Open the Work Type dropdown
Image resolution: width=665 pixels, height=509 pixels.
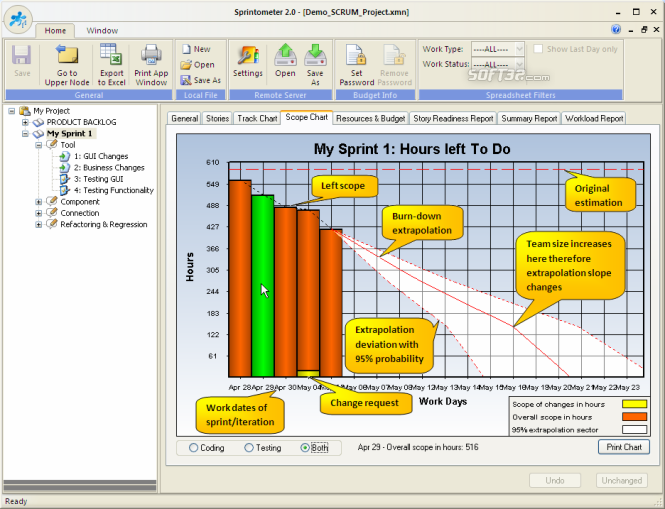[x=520, y=49]
